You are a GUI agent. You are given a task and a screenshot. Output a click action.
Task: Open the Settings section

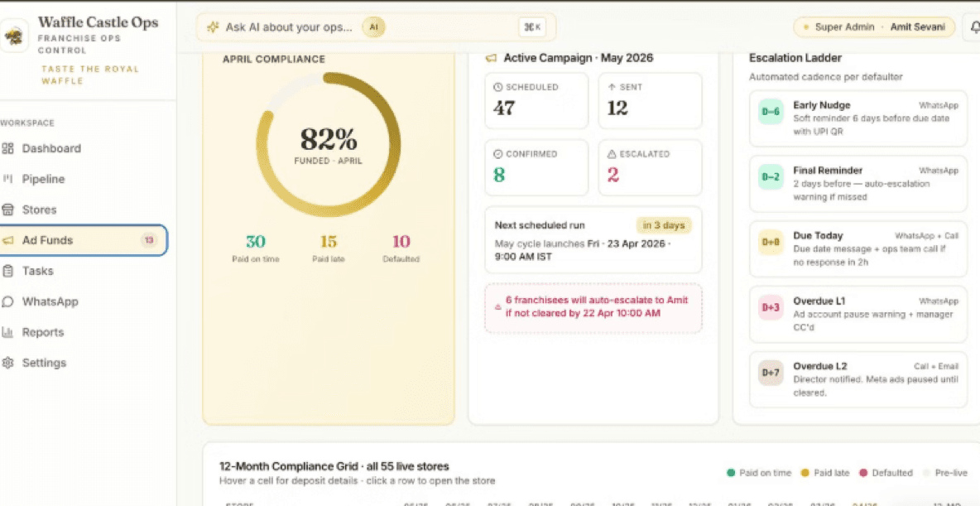(x=84, y=363)
